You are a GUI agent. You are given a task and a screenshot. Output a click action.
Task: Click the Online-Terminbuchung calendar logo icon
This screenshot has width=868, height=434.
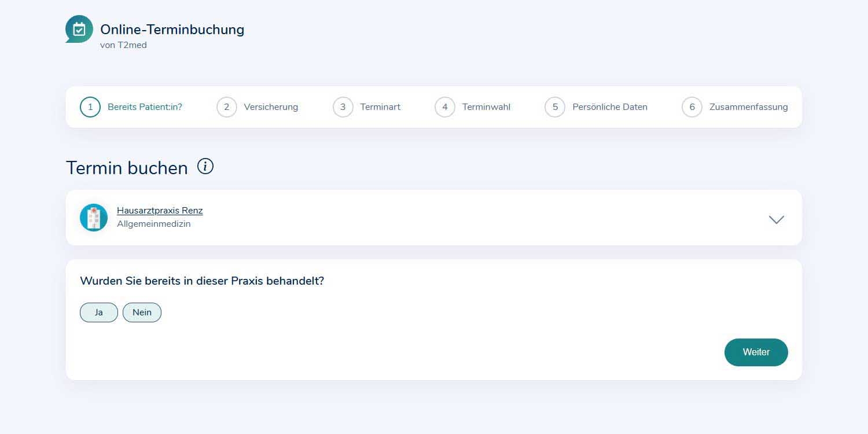(x=79, y=29)
